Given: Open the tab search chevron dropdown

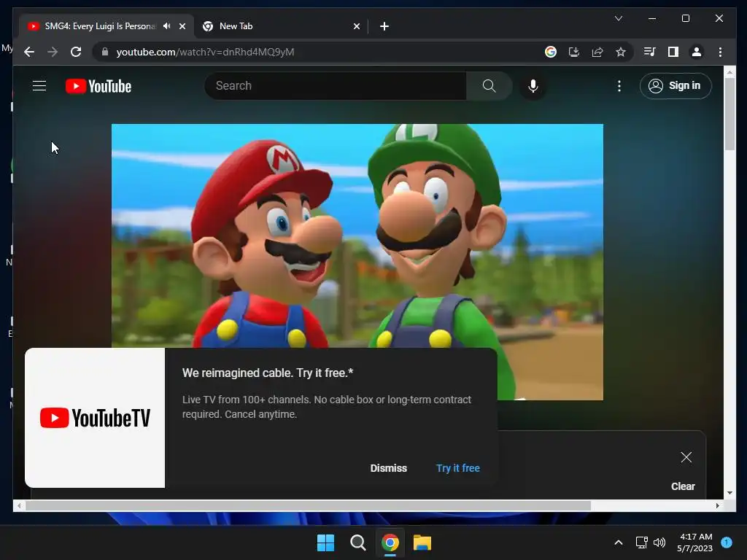Looking at the screenshot, I should 619,18.
